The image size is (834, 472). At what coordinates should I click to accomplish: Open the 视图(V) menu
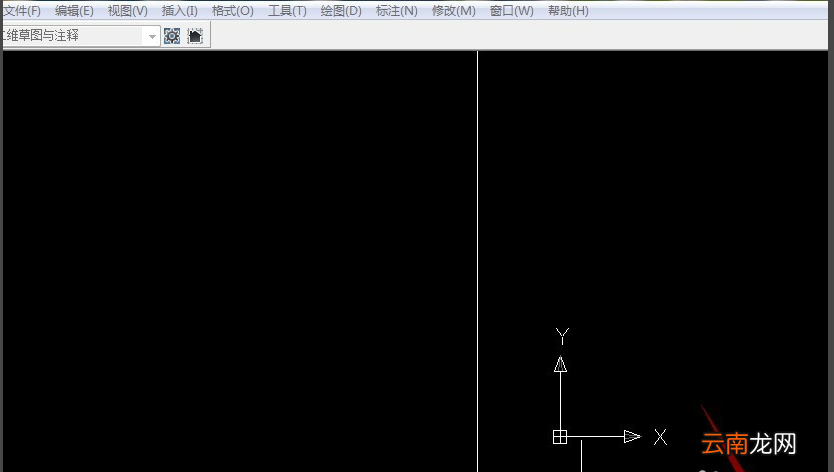(128, 11)
